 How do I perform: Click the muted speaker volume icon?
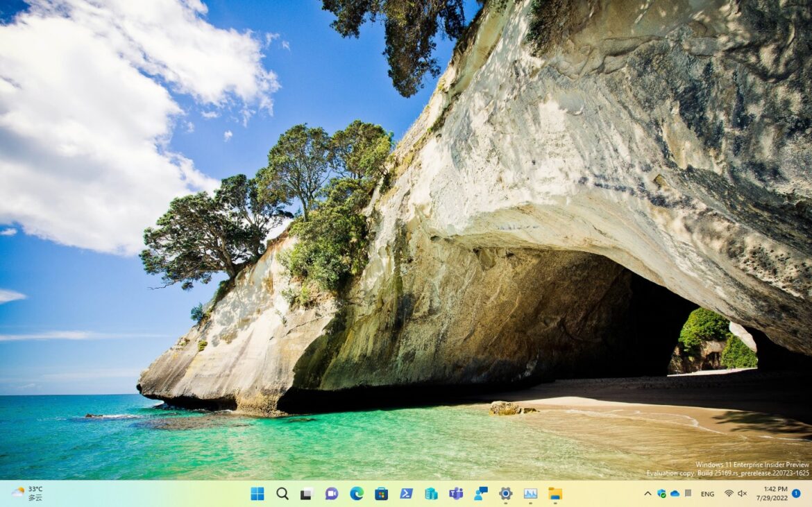[742, 493]
